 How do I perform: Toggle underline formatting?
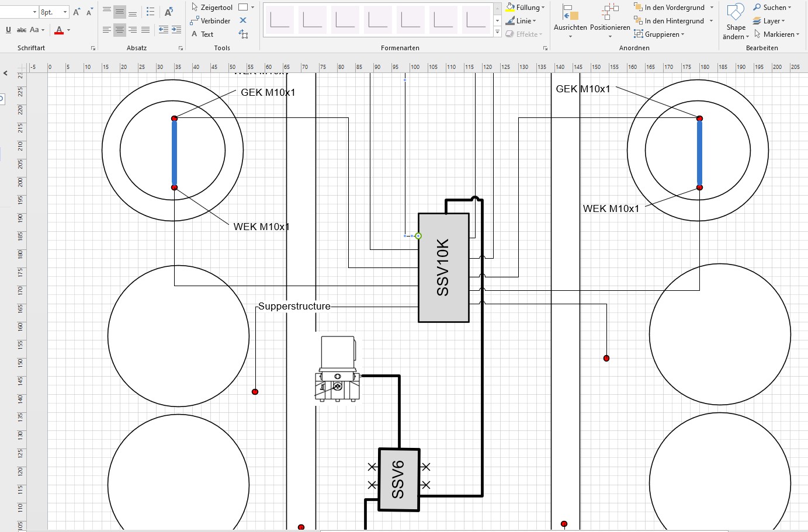[x=8, y=30]
